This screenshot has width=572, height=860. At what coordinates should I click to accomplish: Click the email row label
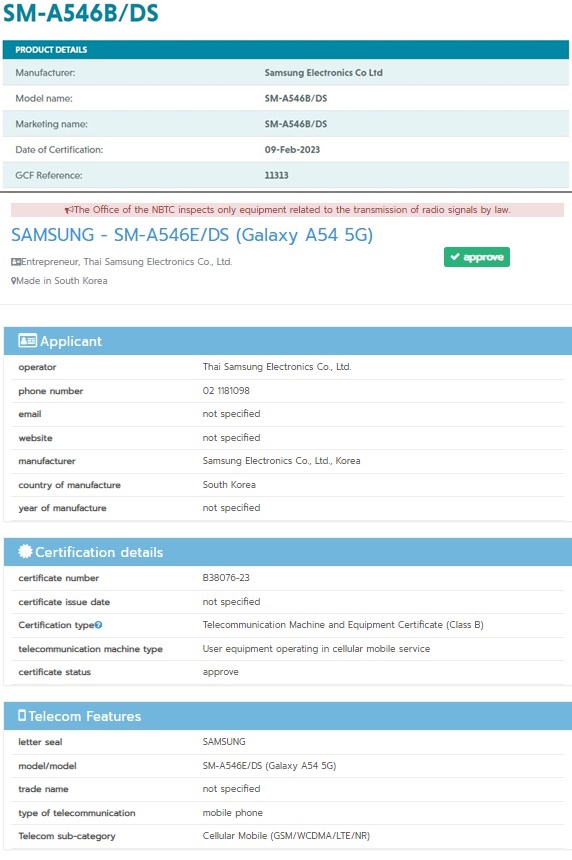coord(30,414)
